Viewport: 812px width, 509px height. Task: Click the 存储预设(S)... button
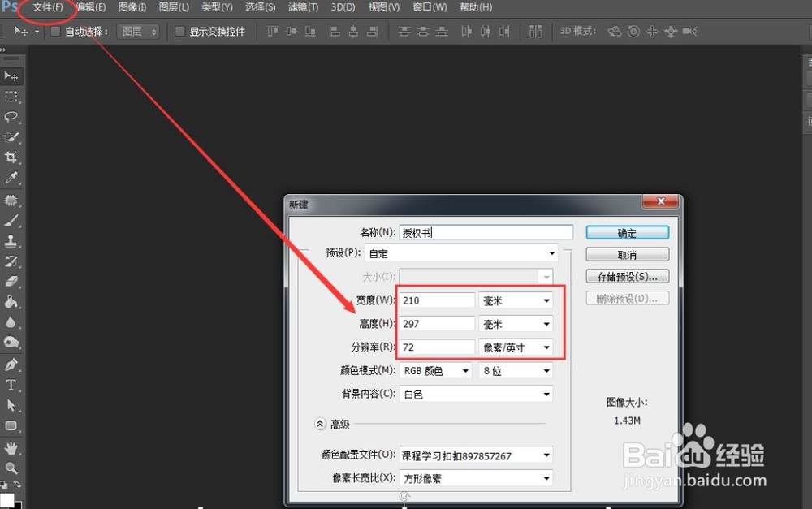coord(627,277)
